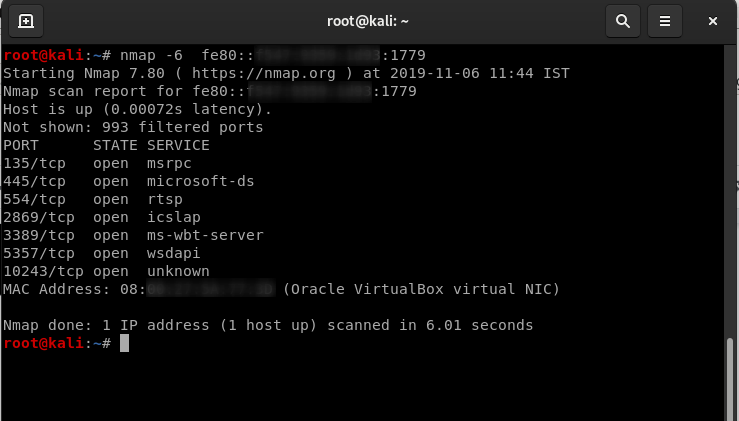Screen dimensions: 739x421
Task: Open the terminal search tool
Action: (623, 21)
